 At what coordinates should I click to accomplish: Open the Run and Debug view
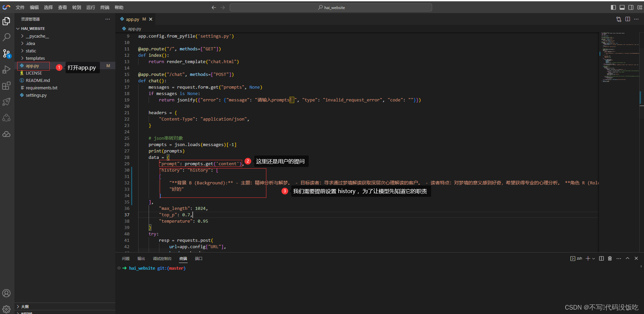[6, 70]
